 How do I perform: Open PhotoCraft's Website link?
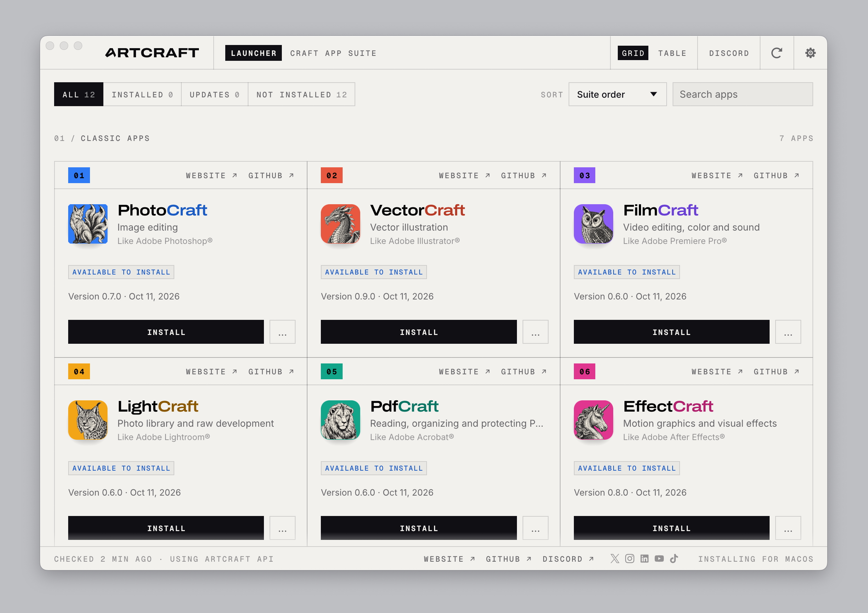211,175
